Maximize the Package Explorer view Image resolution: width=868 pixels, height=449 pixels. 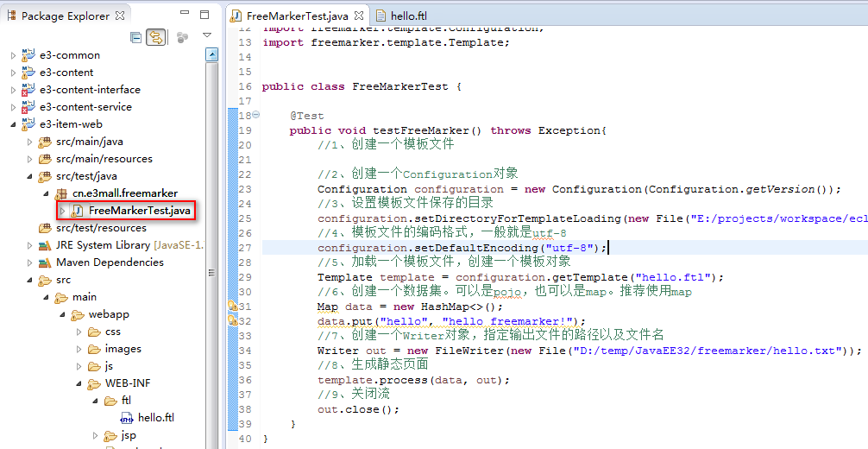[204, 15]
